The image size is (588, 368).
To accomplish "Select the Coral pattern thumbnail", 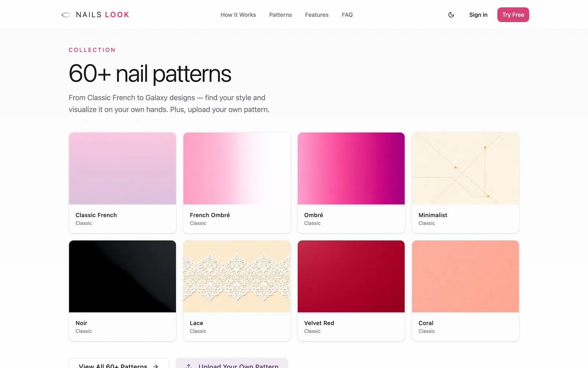I will [465, 276].
